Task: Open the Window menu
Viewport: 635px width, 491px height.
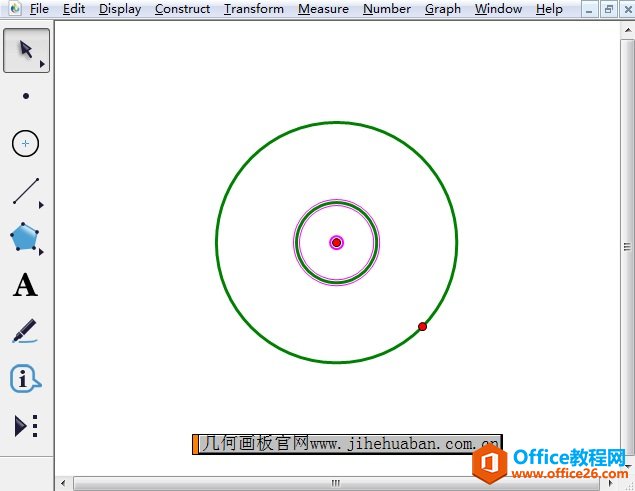Action: click(498, 9)
